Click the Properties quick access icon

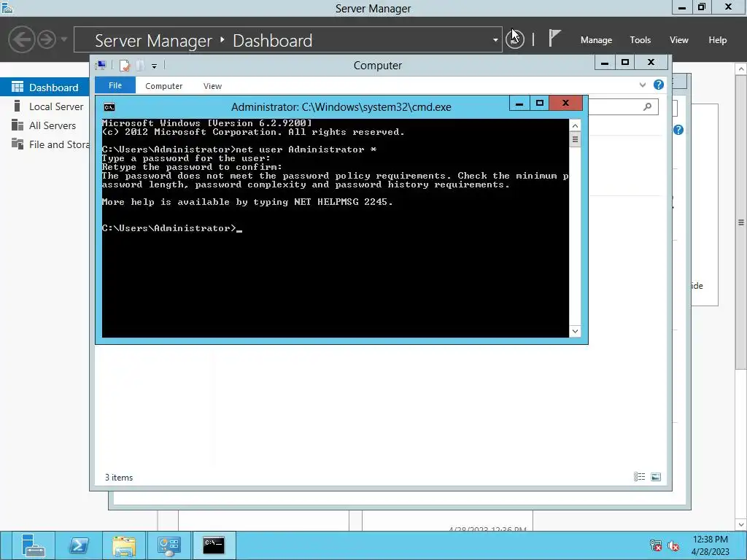pyautogui.click(x=125, y=66)
